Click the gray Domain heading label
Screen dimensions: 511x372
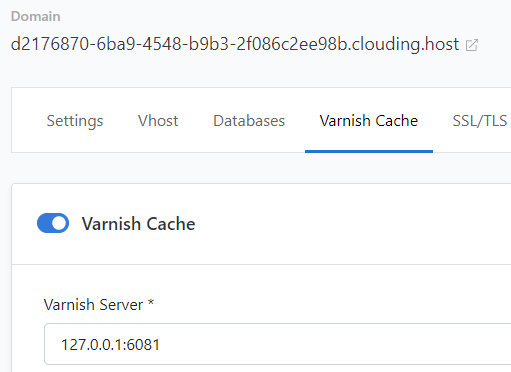point(36,16)
